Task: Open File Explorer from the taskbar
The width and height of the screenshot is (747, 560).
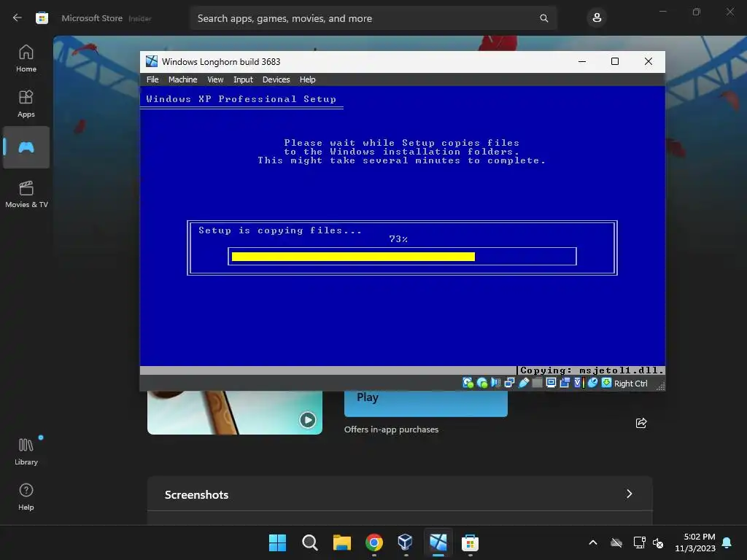Action: (x=342, y=542)
